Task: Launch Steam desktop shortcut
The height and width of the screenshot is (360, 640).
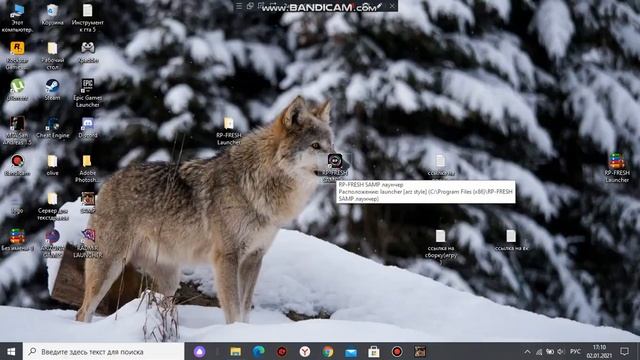Action: point(52,90)
